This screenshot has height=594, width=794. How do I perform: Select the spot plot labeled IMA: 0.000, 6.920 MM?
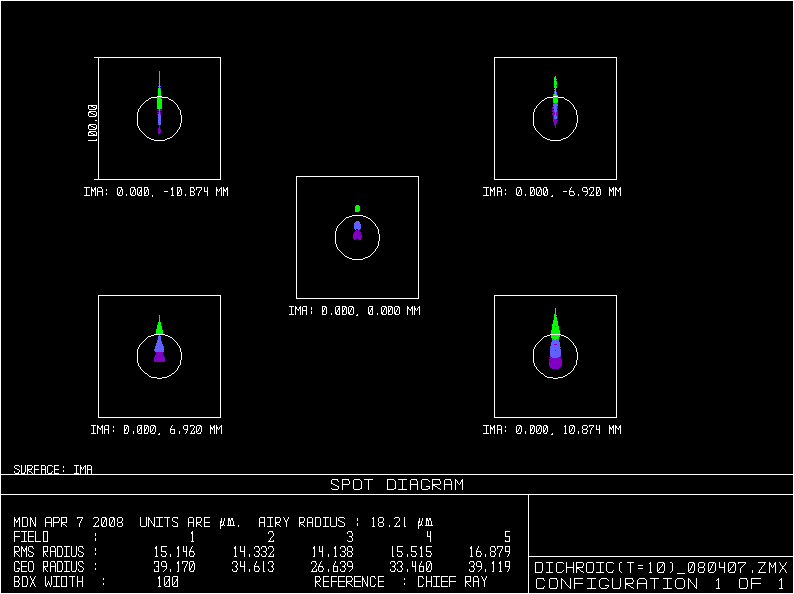(x=160, y=356)
